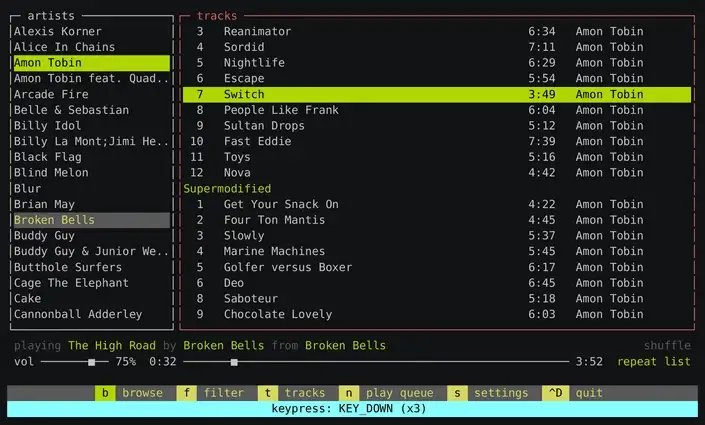705x425 pixels.
Task: Click the quit shortcut
Action: pyautogui.click(x=572, y=393)
